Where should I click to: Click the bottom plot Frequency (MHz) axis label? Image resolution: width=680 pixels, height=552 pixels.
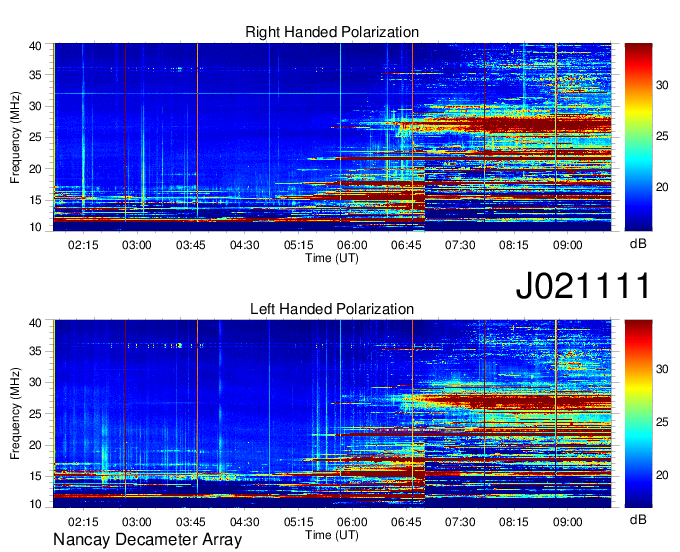click(x=15, y=414)
